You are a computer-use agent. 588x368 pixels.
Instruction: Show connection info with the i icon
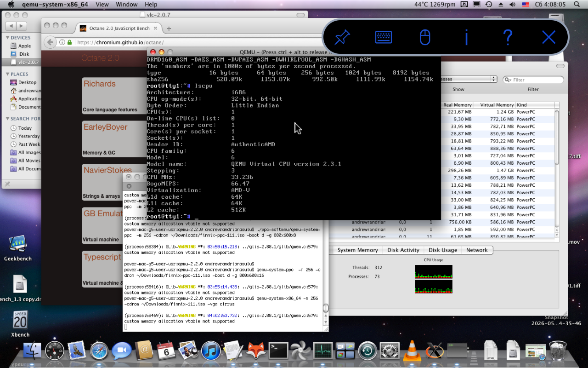coord(466,37)
